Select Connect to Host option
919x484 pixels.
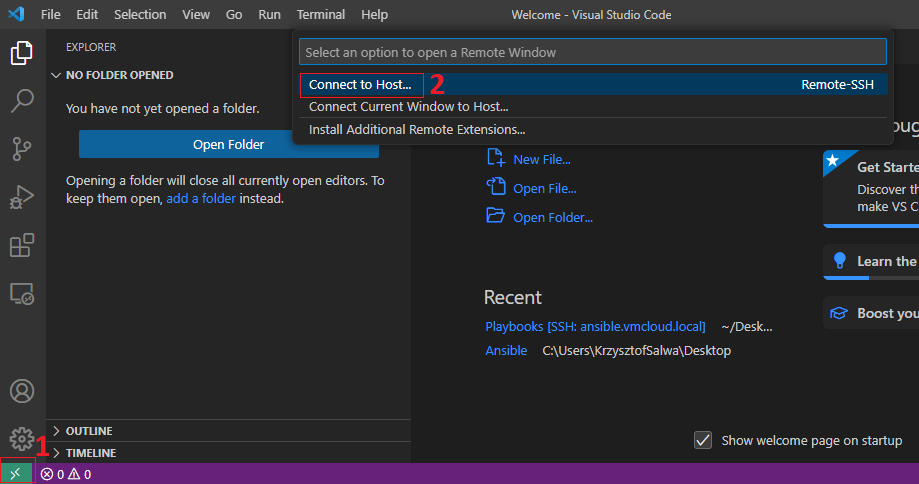(x=360, y=85)
